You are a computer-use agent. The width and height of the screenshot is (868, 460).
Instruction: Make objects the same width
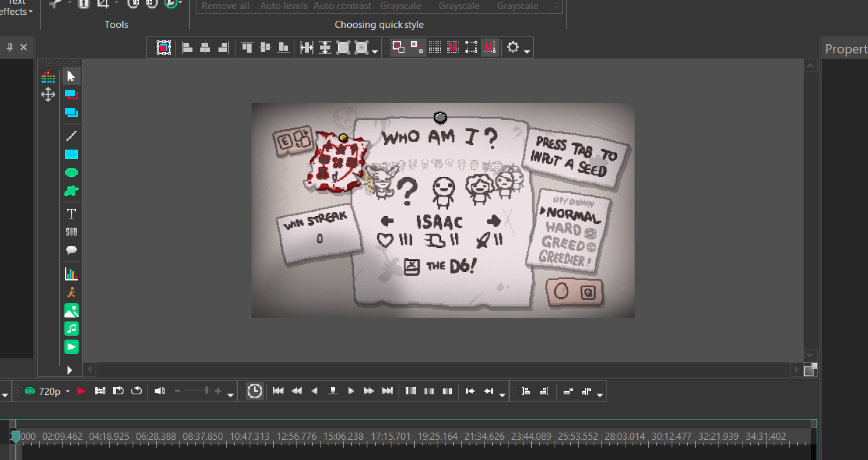[x=307, y=47]
